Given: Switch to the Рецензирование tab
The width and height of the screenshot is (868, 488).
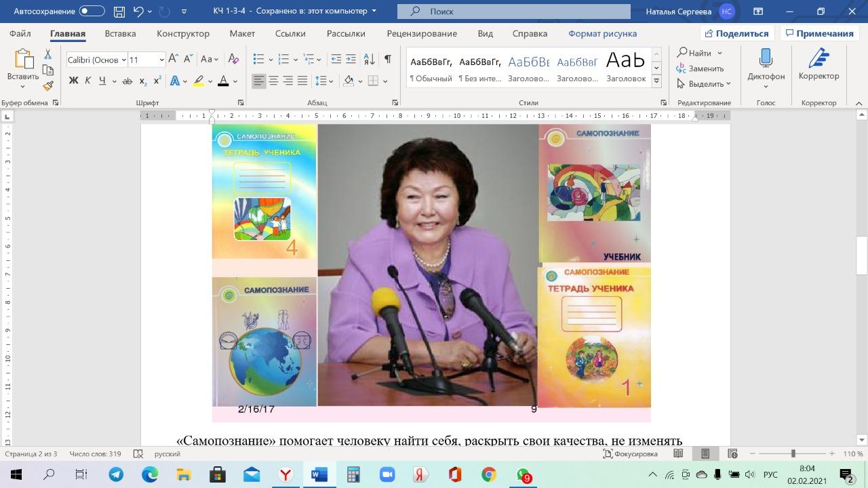Looking at the screenshot, I should click(421, 33).
